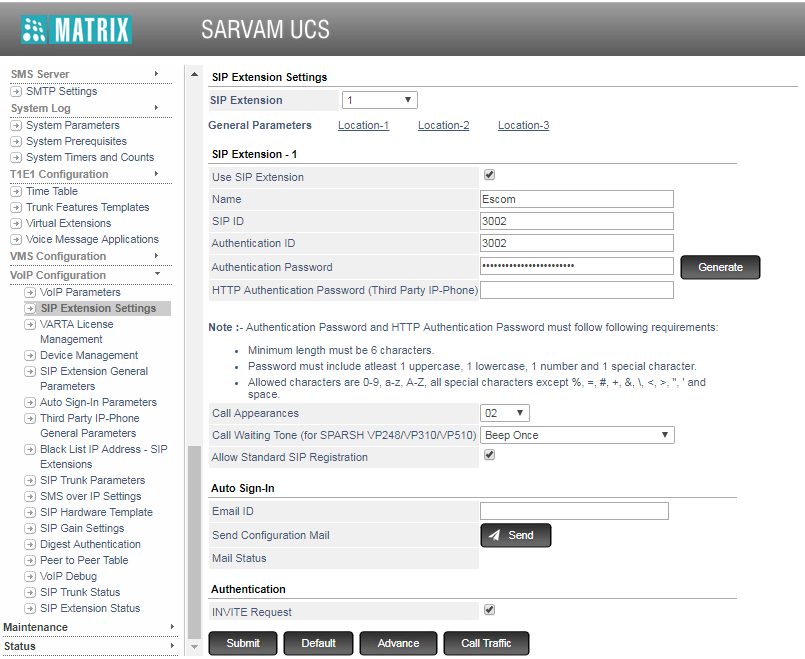
Task: Click arrow icon beside SMTP Settings
Action: point(16,92)
